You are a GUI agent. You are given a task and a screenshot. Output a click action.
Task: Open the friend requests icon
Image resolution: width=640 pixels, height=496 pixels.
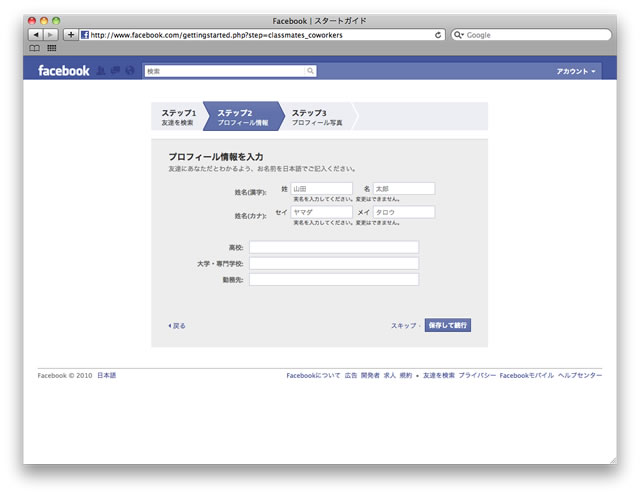click(x=101, y=71)
